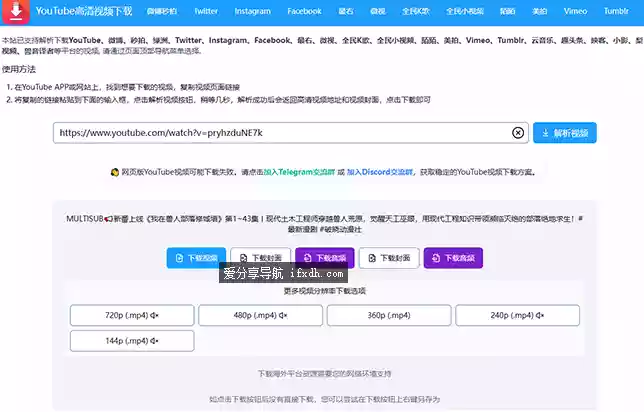Click the MULTISUB video title text
The width and height of the screenshot is (644, 412).
click(x=324, y=224)
